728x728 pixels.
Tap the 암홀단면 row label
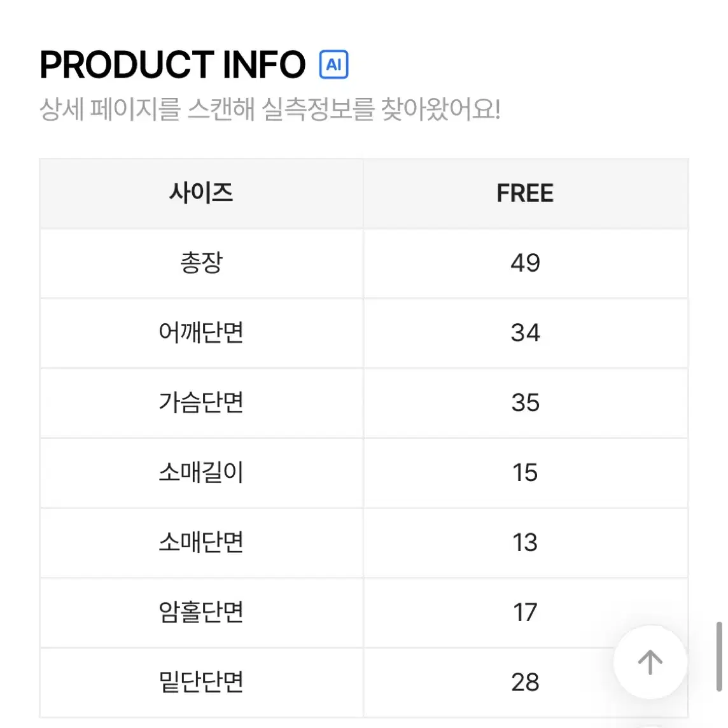(201, 612)
